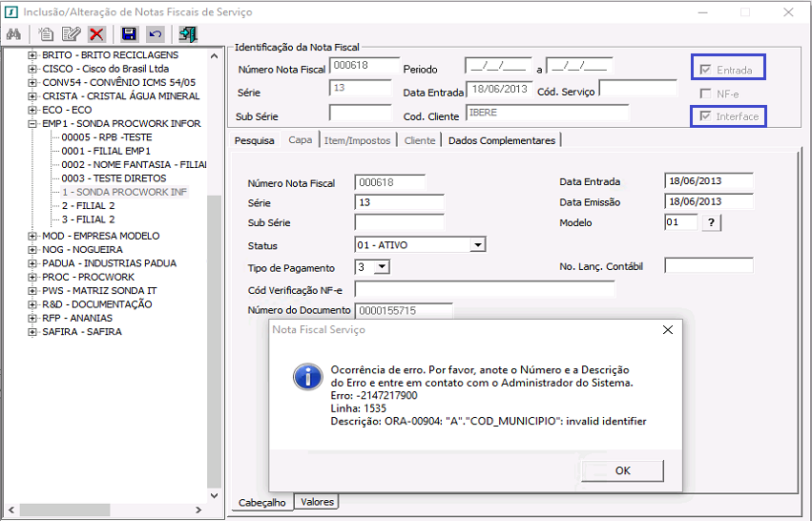Click the new record copy-pages icon

46,34
